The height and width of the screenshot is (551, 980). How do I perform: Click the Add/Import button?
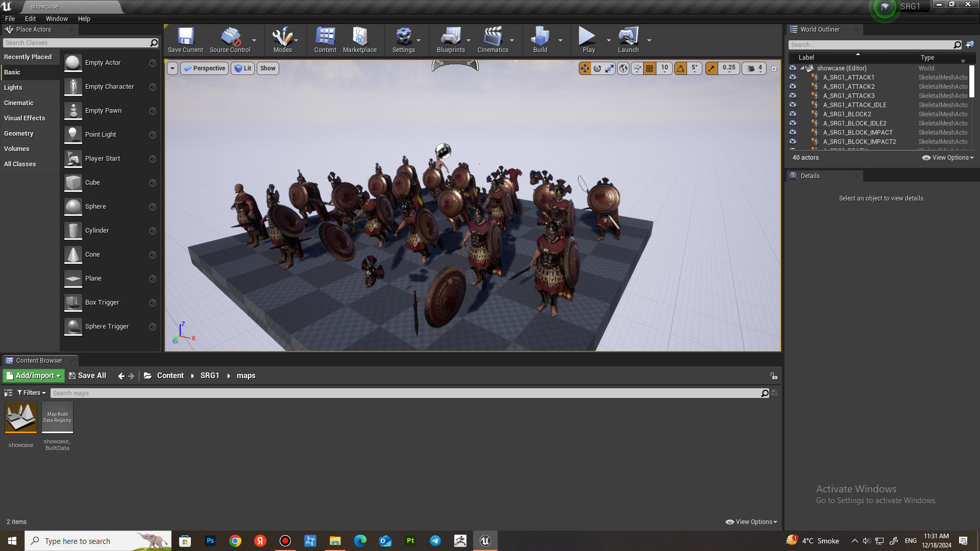[34, 375]
